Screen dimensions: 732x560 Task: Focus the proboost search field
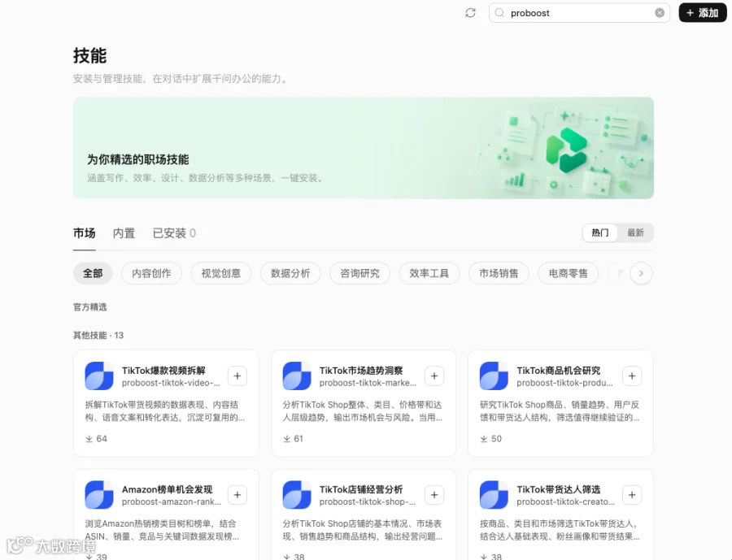point(579,13)
